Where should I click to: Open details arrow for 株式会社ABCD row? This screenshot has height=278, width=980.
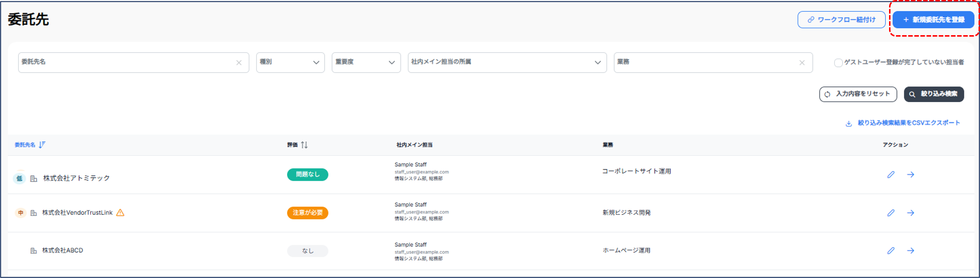click(910, 251)
